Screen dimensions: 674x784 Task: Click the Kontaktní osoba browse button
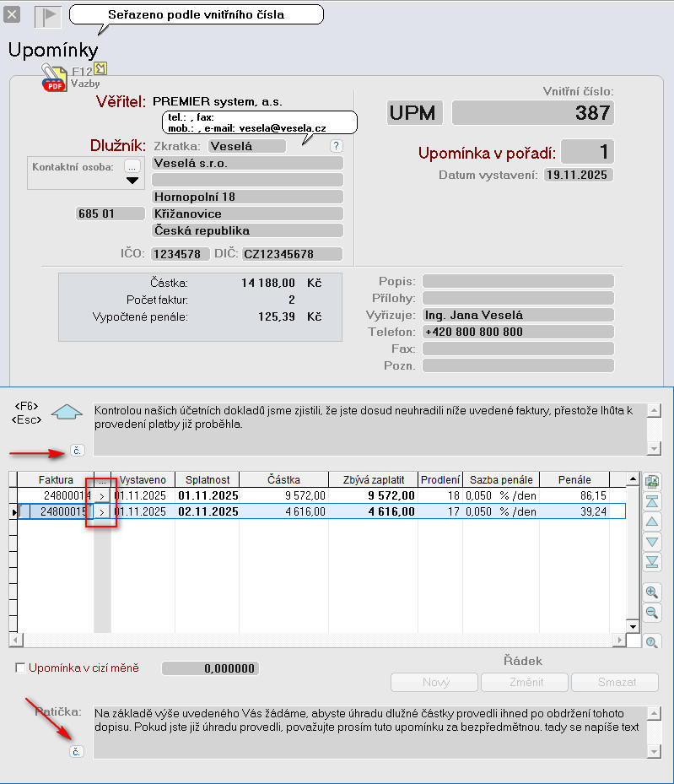point(132,165)
